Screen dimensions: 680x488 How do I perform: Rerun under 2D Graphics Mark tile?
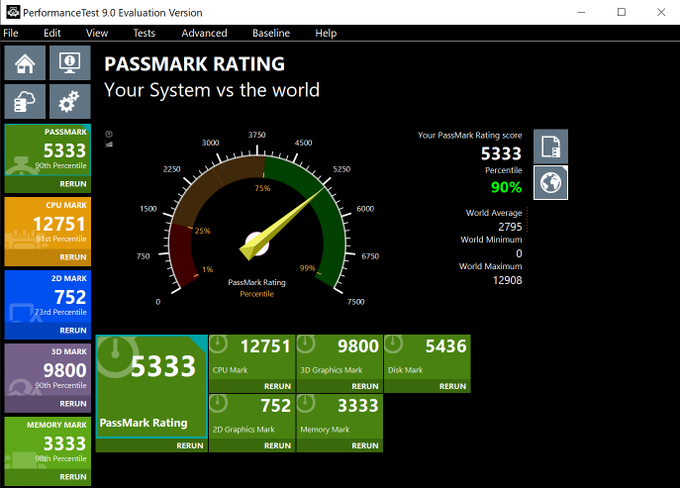click(x=278, y=446)
